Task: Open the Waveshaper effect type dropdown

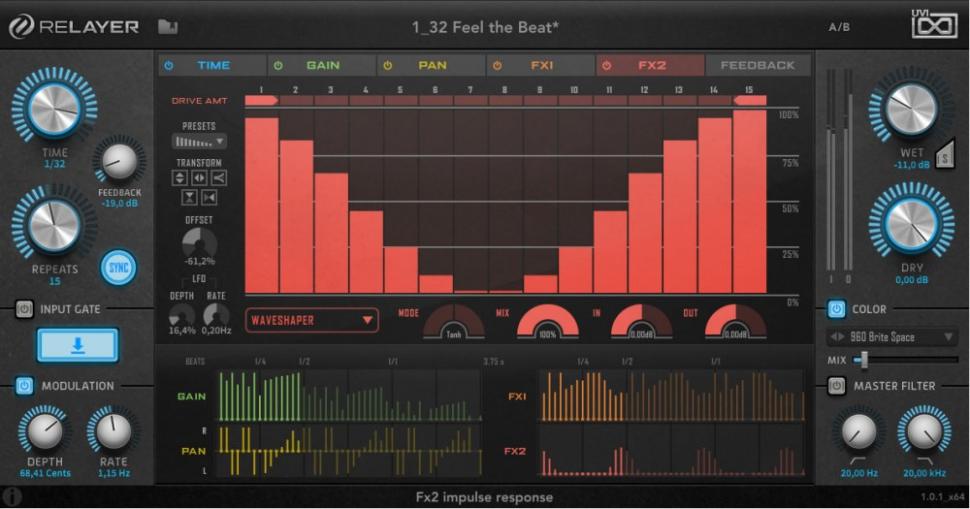Action: click(x=312, y=320)
